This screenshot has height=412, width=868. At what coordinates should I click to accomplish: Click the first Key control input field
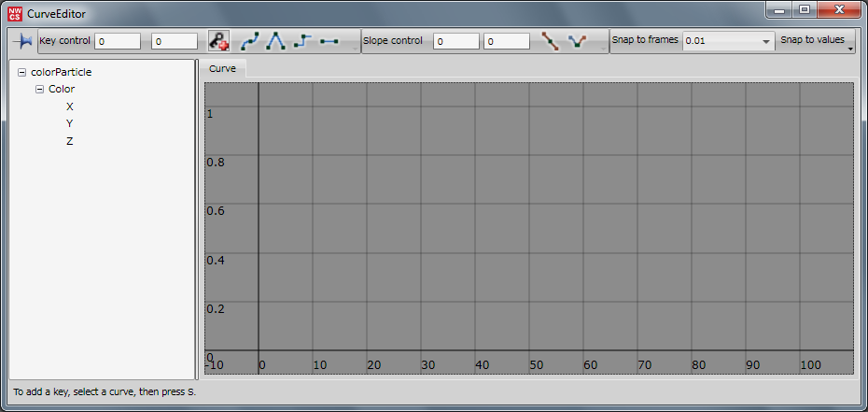click(118, 42)
